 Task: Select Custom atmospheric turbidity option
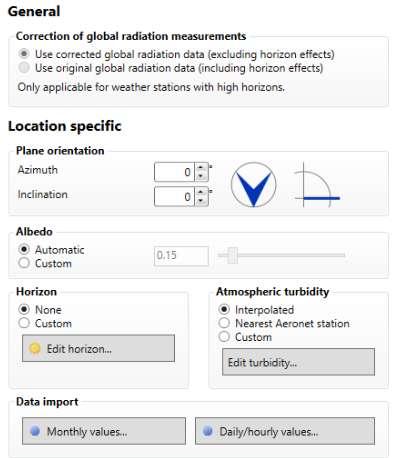click(224, 337)
